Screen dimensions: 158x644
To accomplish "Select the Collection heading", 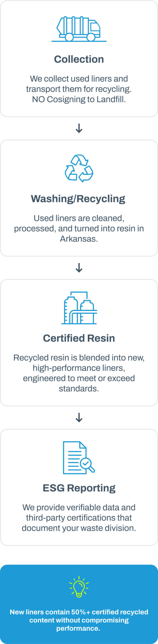I will pyautogui.click(x=79, y=59).
